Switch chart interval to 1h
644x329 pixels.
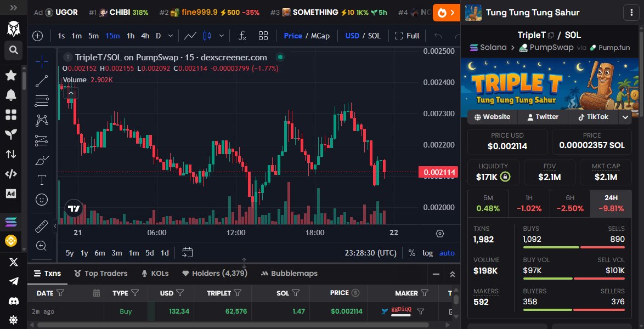[x=130, y=36]
